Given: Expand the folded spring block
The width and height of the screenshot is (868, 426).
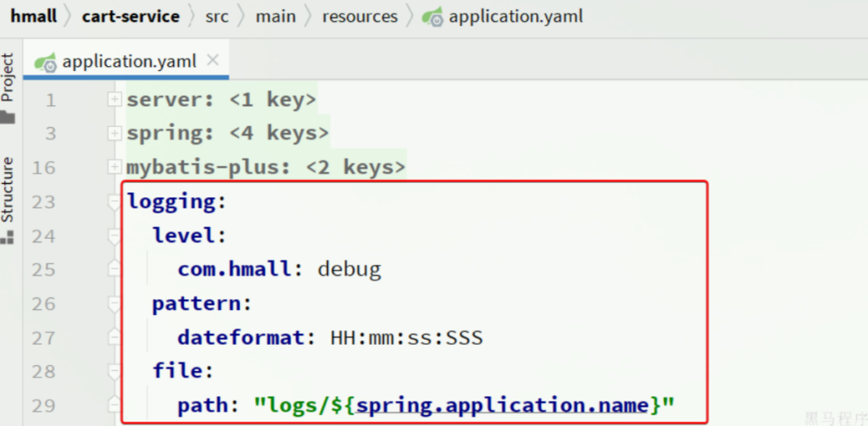Looking at the screenshot, I should [x=114, y=134].
